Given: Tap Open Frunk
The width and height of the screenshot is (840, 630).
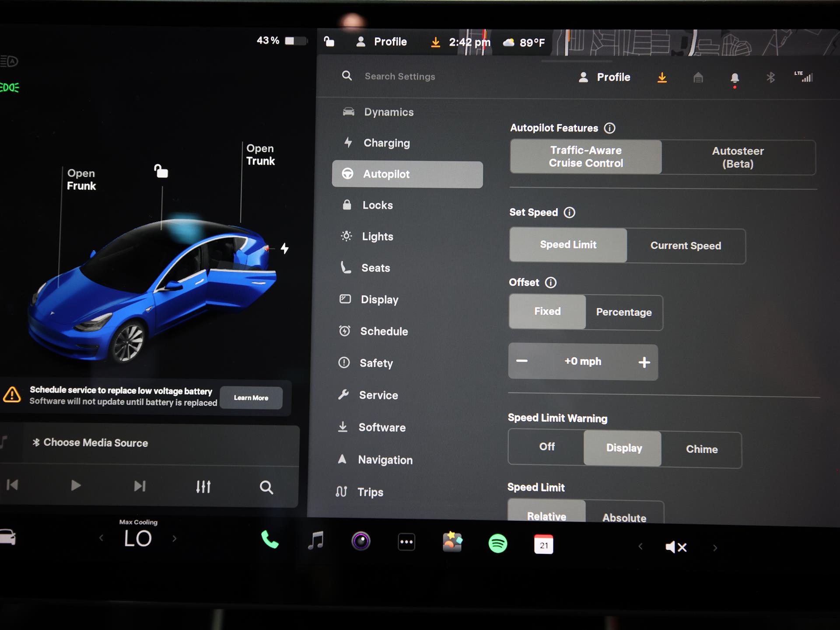Looking at the screenshot, I should click(81, 180).
